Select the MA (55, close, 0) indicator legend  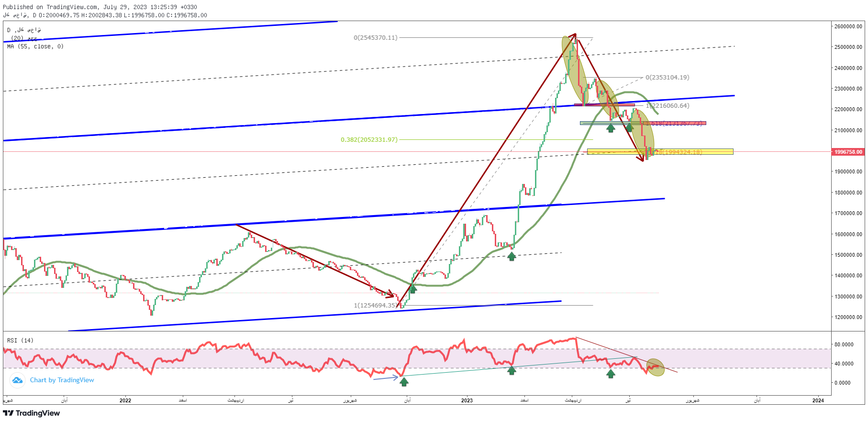[35, 46]
